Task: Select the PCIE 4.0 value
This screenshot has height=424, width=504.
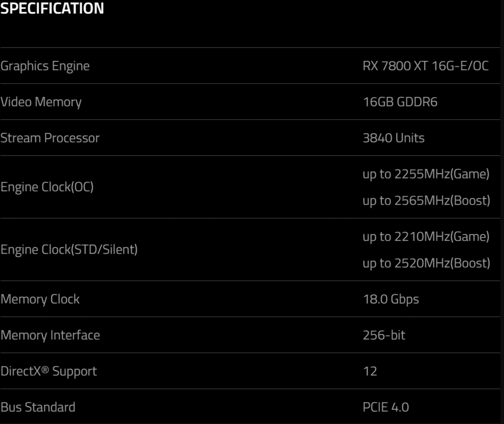Action: [x=386, y=407]
